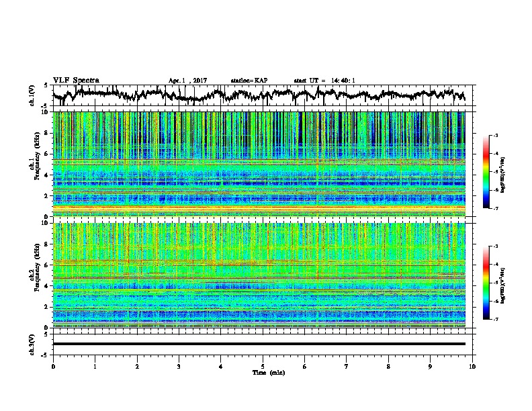
Task: Click the "-7" label on ch.2 colorbar
Action: (x=495, y=319)
